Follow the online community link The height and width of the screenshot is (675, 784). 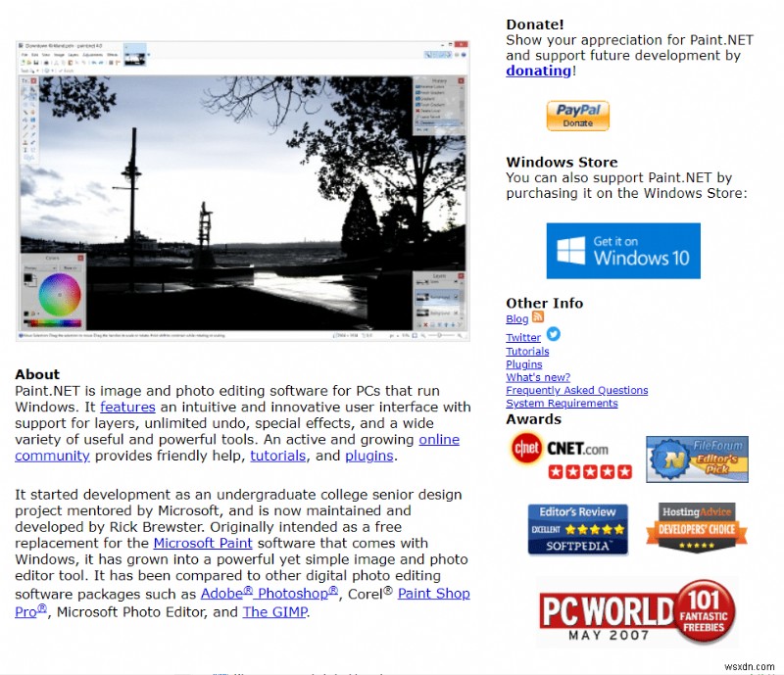click(x=439, y=440)
